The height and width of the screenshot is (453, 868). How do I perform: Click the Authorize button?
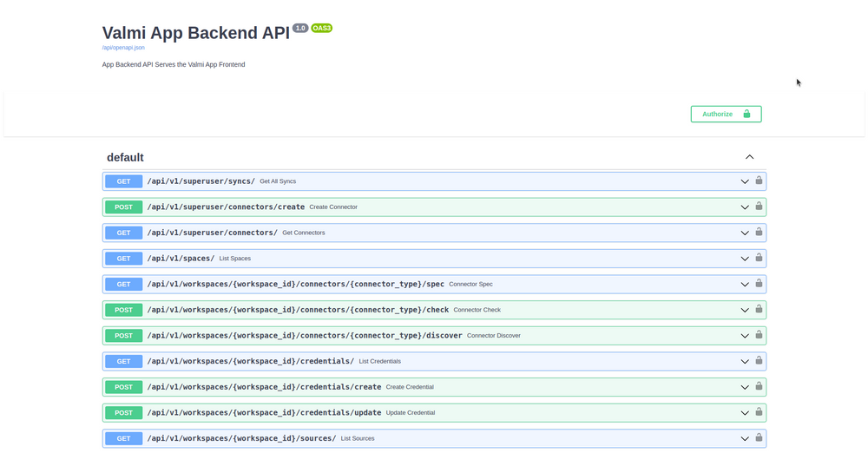tap(726, 114)
